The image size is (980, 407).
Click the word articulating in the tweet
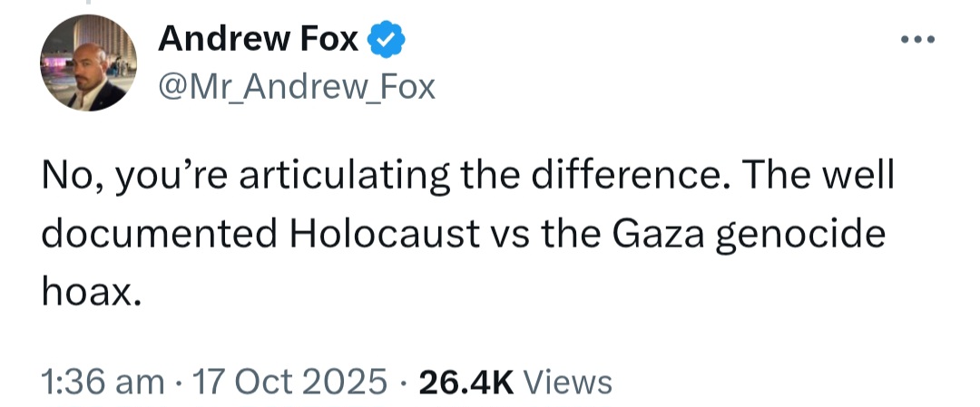pos(345,178)
